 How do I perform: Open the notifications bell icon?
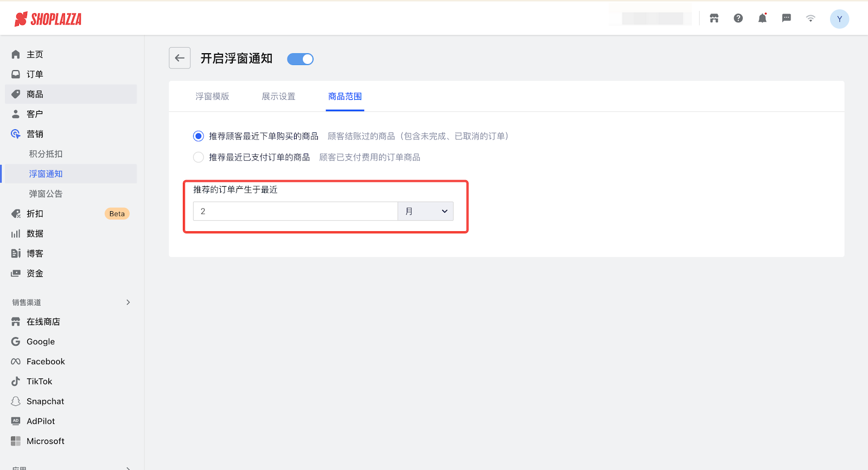tap(762, 18)
